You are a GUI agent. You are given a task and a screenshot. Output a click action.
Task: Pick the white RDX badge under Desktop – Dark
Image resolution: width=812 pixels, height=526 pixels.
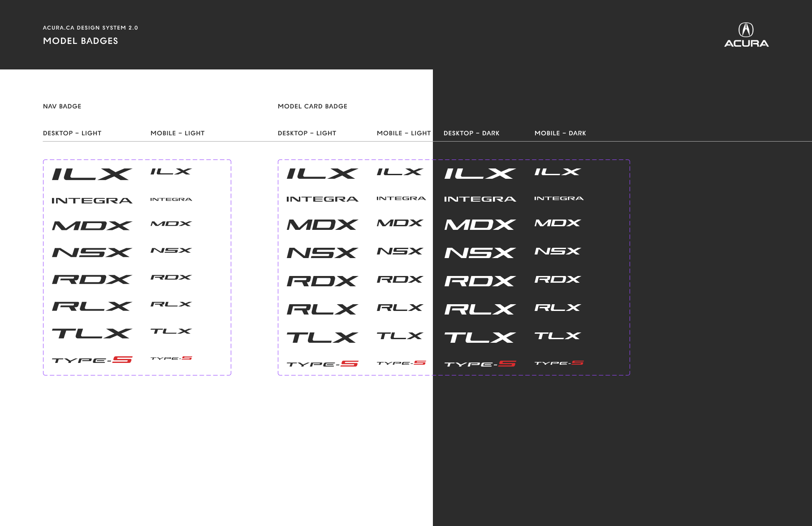pyautogui.click(x=480, y=281)
